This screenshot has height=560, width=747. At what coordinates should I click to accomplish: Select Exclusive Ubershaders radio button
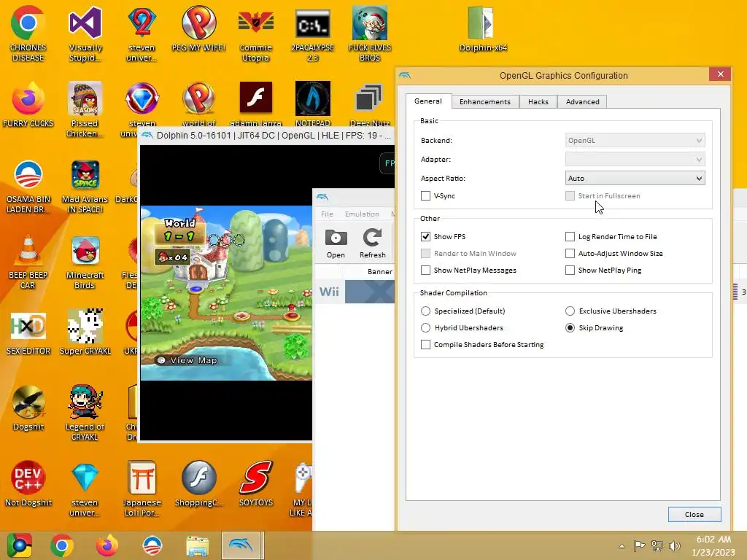point(570,311)
